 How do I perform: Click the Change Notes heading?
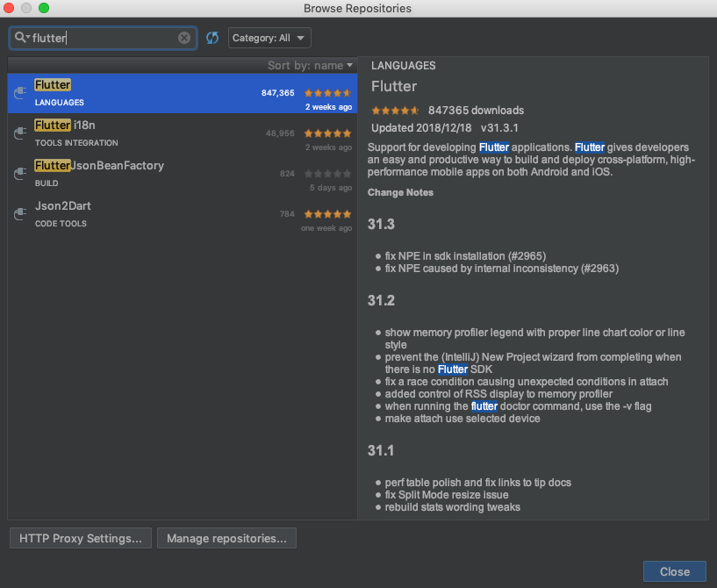point(400,192)
